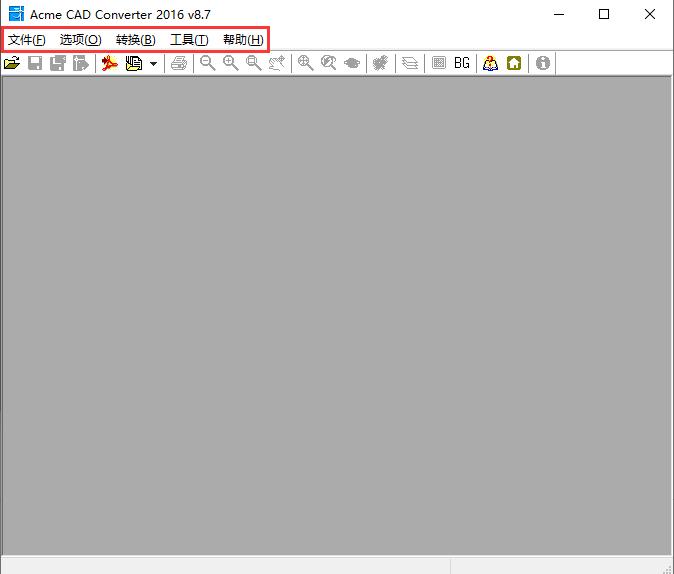Click the Zoom in magnifier icon
Screen dimensions: 674x574
pyautogui.click(x=231, y=63)
